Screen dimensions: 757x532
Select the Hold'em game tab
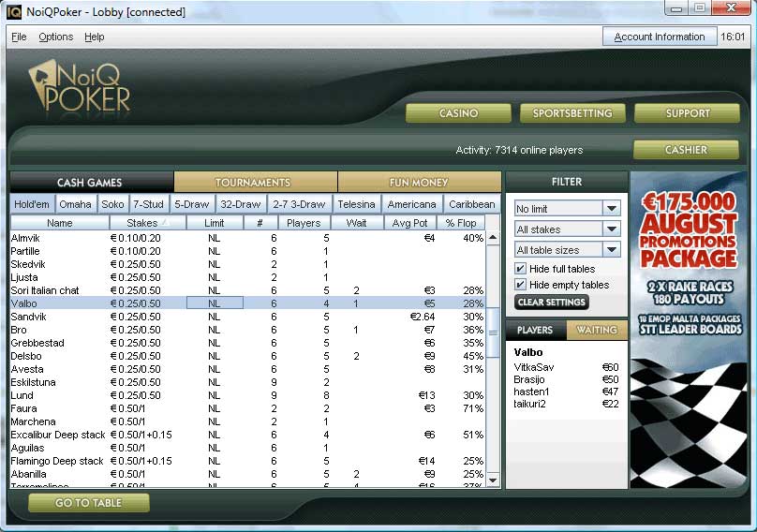click(32, 204)
